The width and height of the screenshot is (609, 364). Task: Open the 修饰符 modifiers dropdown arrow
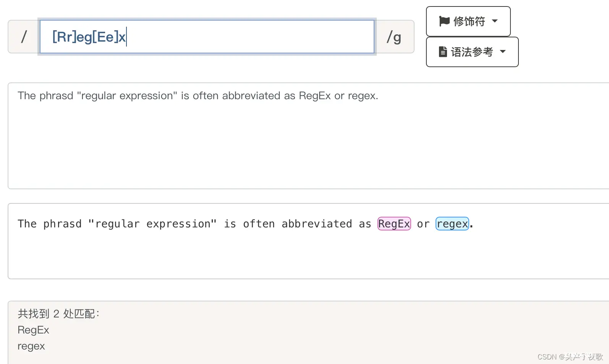495,21
